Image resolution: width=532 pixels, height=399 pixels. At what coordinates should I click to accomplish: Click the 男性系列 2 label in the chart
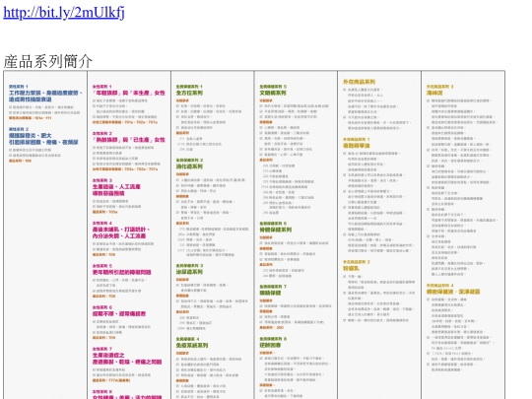click(x=19, y=129)
